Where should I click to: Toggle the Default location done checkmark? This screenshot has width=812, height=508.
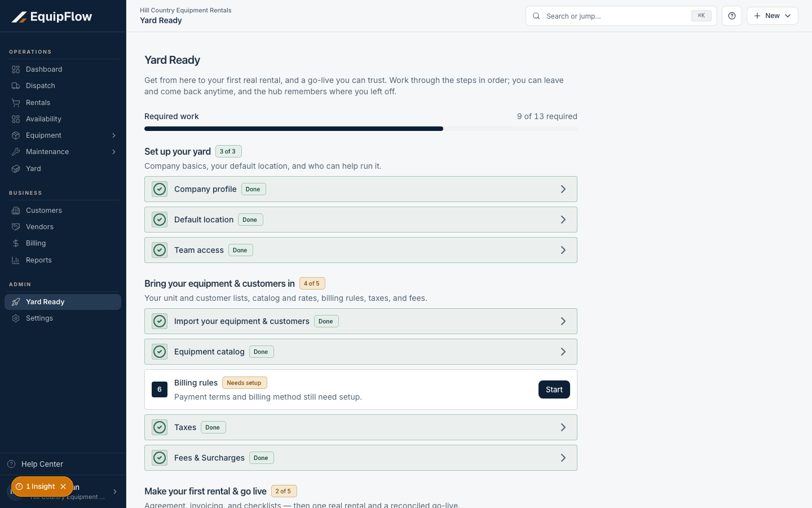point(160,220)
